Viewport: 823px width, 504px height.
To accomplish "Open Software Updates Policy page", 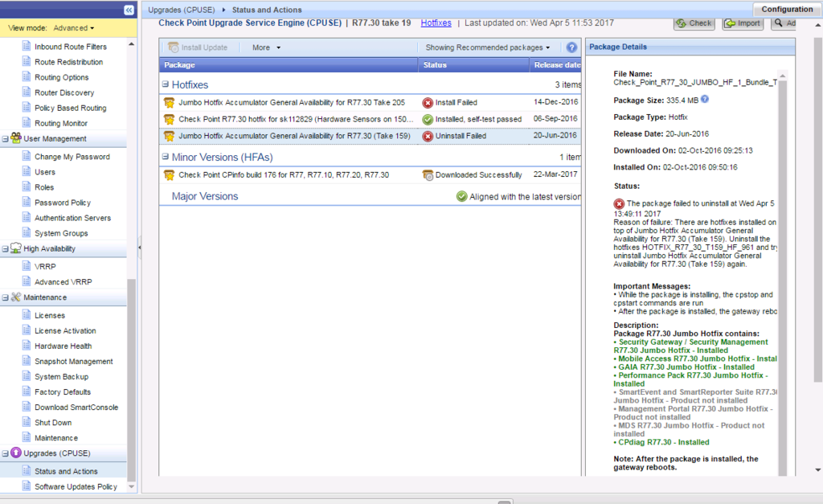I will pyautogui.click(x=76, y=486).
